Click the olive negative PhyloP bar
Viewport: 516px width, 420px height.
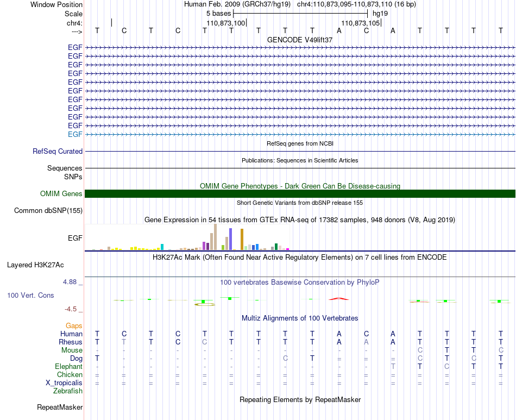point(205,304)
